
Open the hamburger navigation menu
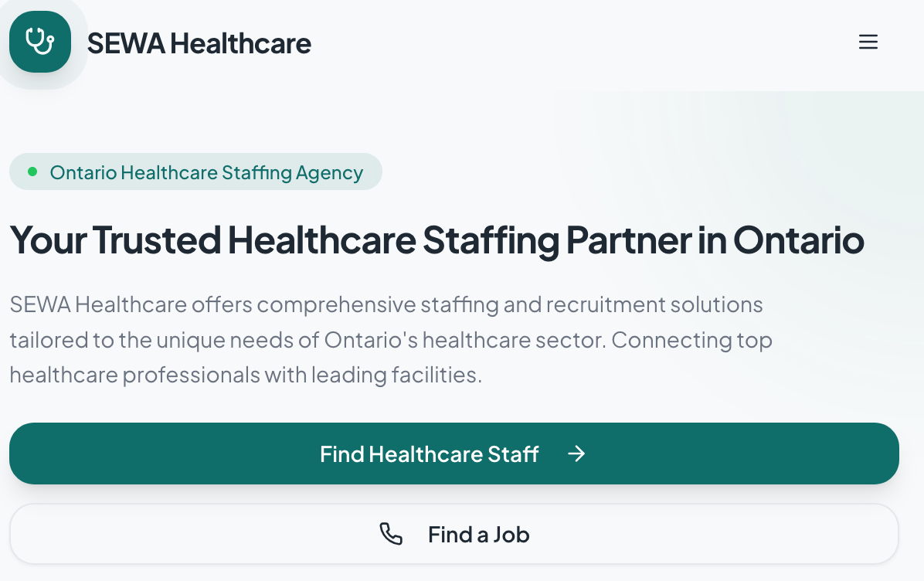click(x=868, y=42)
